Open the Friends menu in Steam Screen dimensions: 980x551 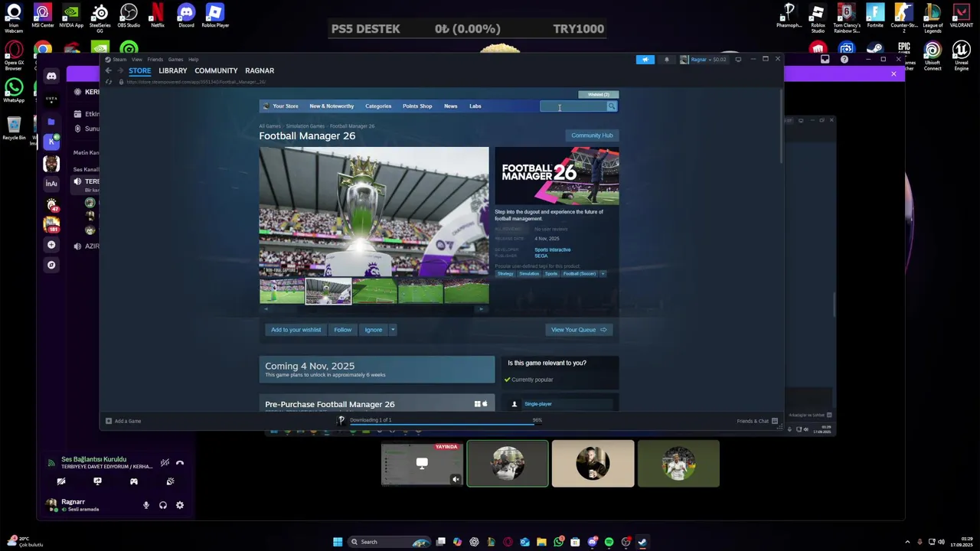pos(155,59)
